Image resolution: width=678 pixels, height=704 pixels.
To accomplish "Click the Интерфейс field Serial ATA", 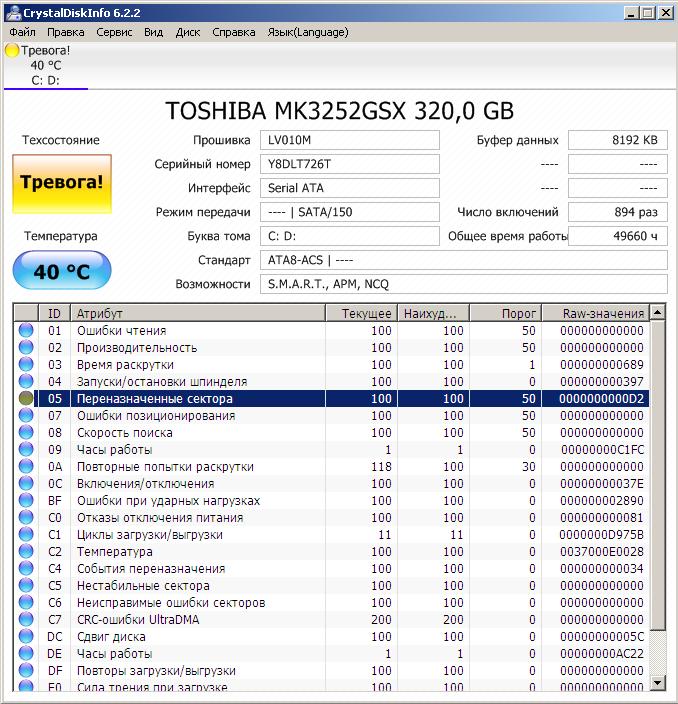I will click(x=350, y=188).
